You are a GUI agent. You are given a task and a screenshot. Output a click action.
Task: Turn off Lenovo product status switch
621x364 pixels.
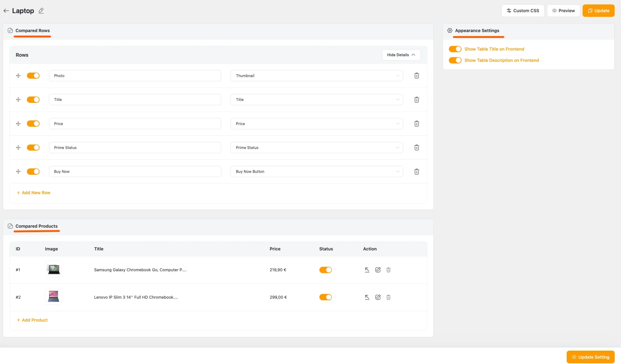click(325, 297)
